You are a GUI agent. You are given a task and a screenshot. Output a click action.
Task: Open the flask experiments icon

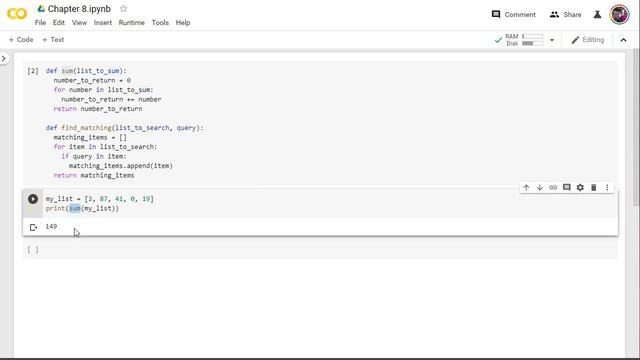[x=597, y=15]
